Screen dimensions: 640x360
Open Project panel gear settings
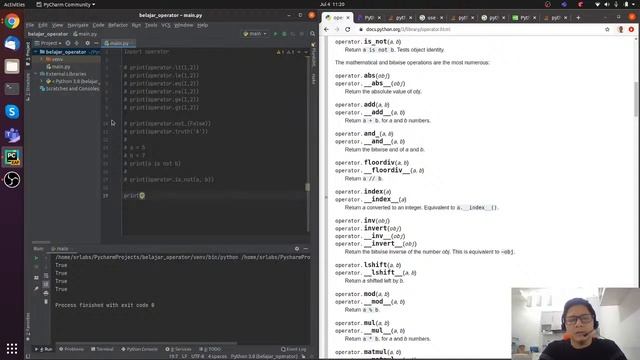[x=87, y=43]
